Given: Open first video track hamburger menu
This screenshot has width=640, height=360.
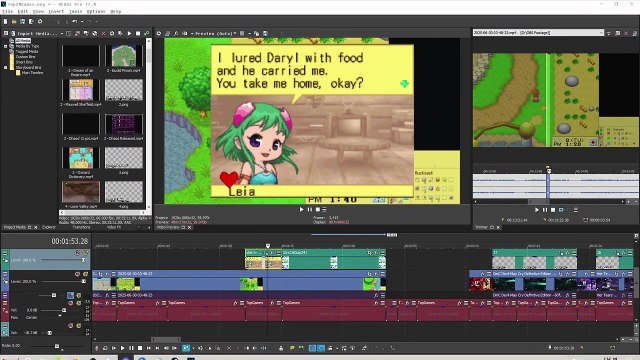Looking at the screenshot, I should pyautogui.click(x=5, y=253).
